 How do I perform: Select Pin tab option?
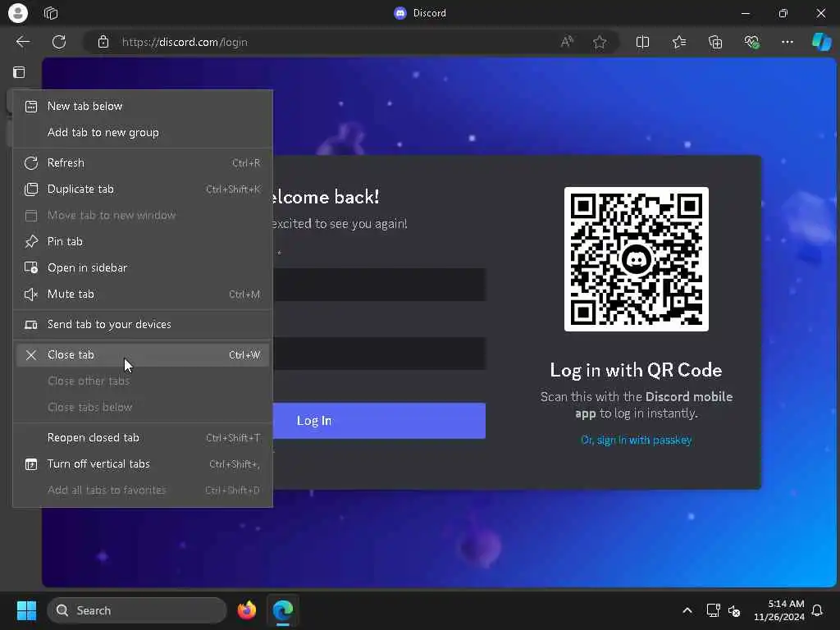point(143,242)
